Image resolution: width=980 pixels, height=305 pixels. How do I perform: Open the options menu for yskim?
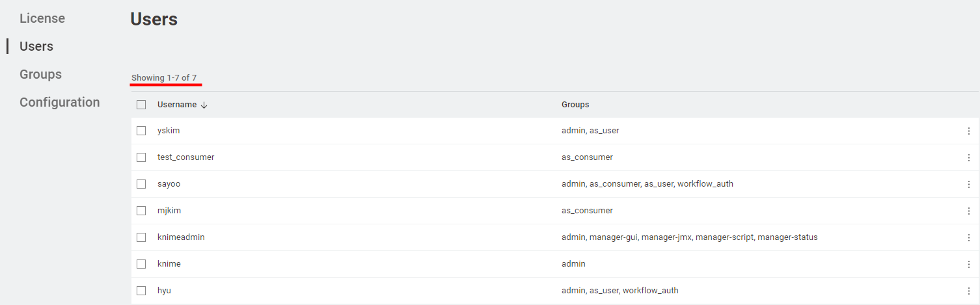point(968,131)
